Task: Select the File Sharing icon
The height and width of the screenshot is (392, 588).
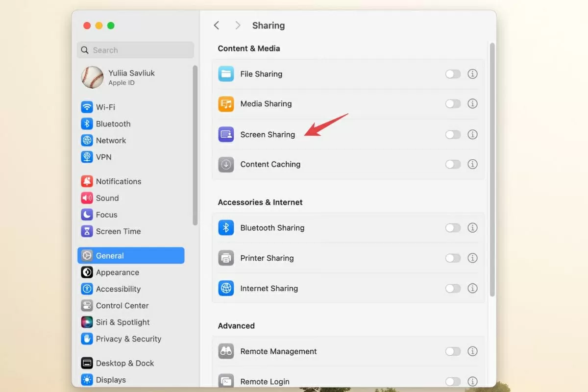Action: click(x=226, y=74)
